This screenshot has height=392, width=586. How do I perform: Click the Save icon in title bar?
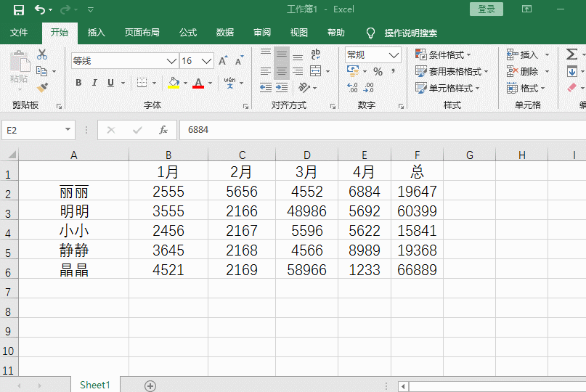point(19,9)
